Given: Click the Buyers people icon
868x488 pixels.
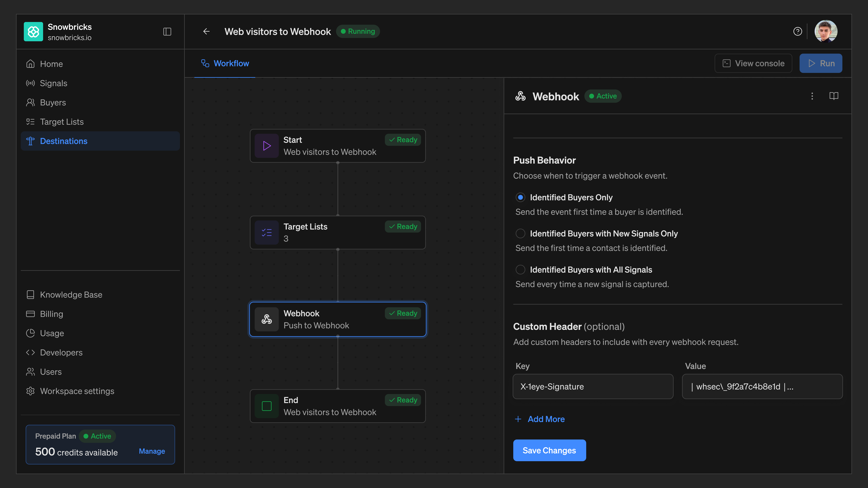Looking at the screenshot, I should (30, 102).
